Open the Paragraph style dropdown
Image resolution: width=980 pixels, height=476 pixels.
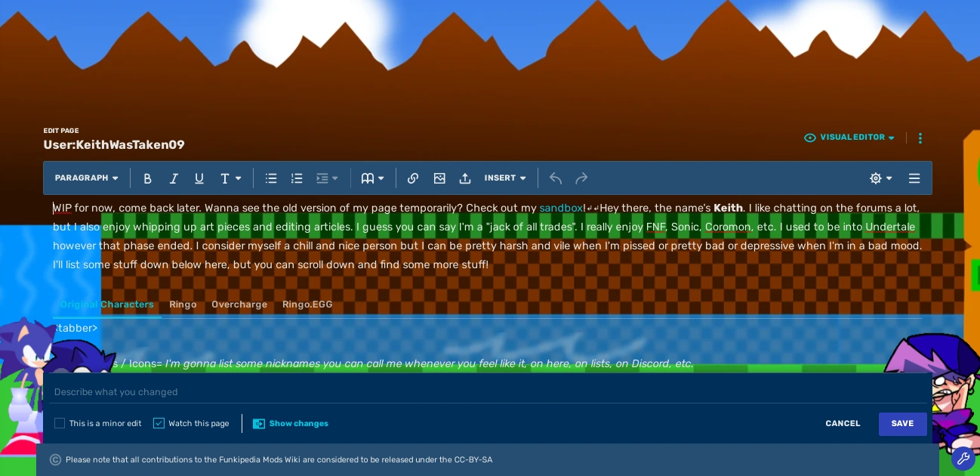(x=86, y=178)
